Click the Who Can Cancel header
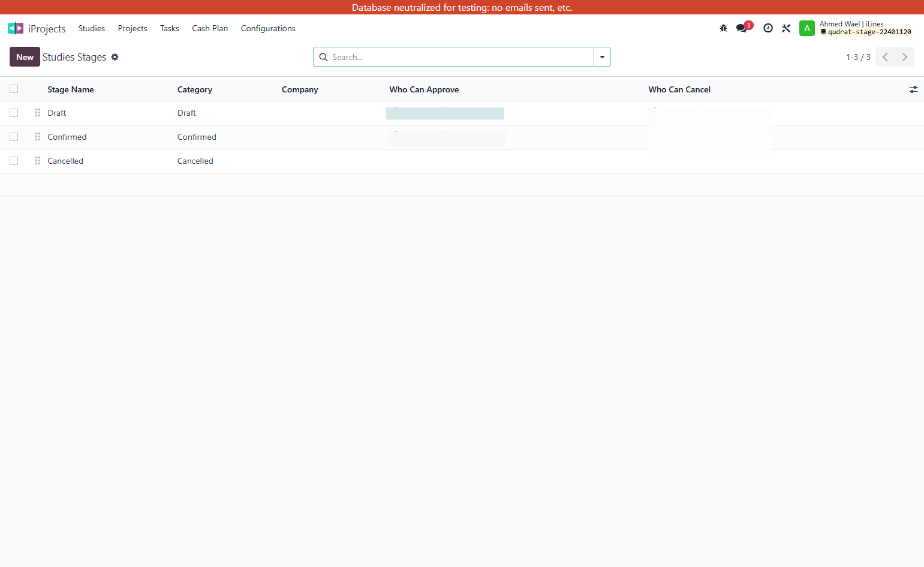Screen dimensions: 924x567 679,89
